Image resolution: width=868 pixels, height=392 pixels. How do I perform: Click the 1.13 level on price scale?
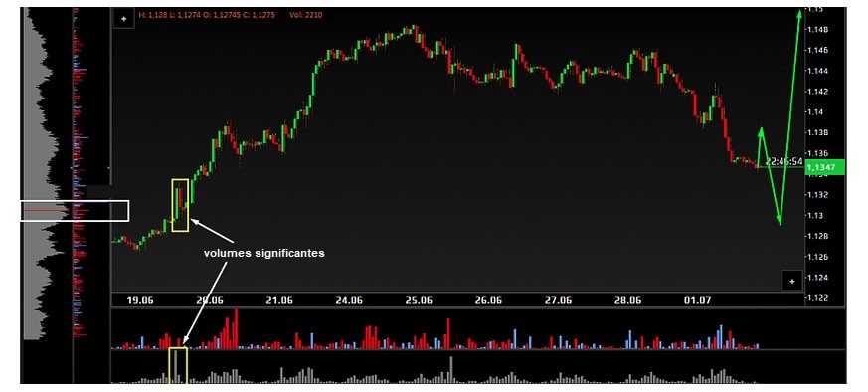pyautogui.click(x=817, y=215)
